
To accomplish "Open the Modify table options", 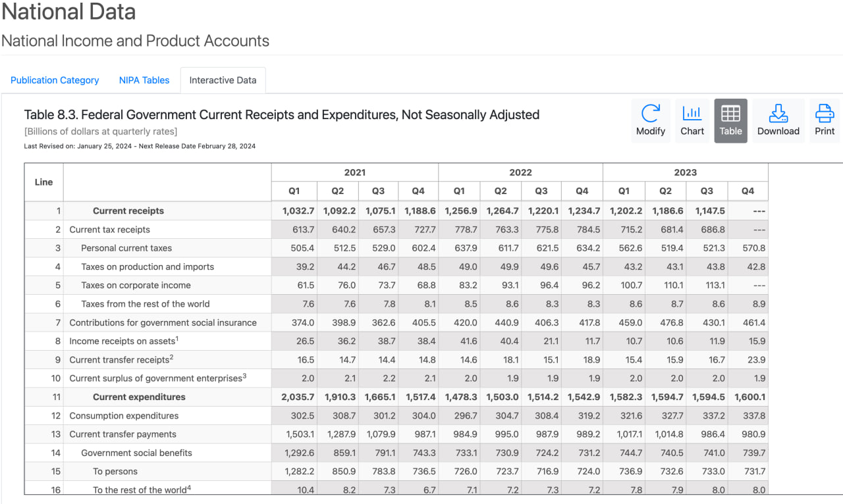I will click(651, 121).
